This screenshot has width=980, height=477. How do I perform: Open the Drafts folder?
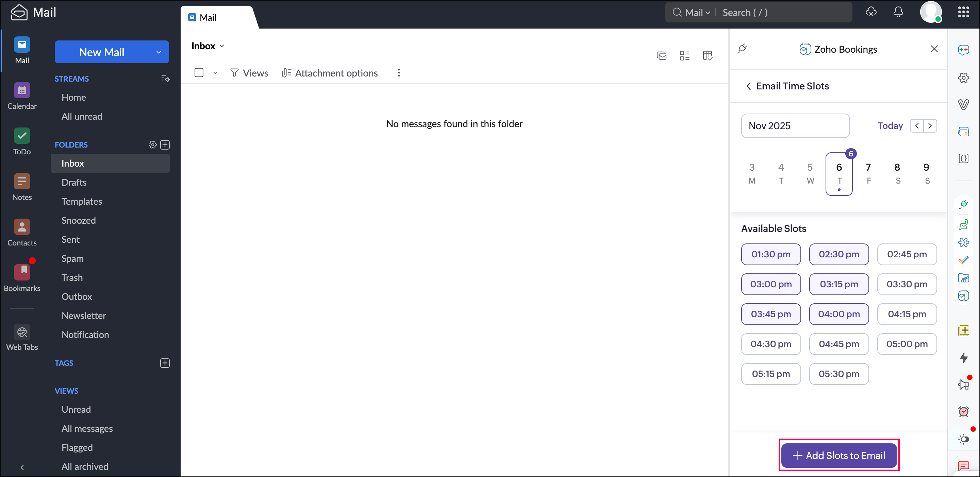tap(74, 182)
